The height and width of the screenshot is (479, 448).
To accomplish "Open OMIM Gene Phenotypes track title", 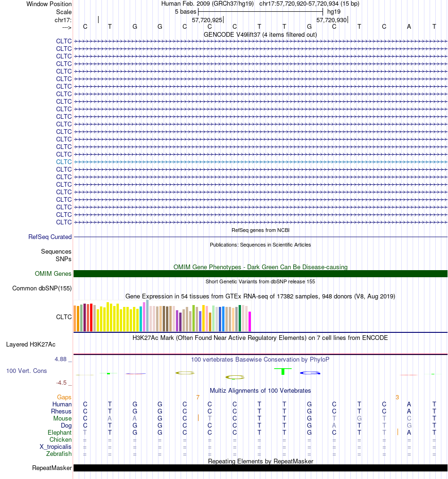I will coord(260,267).
